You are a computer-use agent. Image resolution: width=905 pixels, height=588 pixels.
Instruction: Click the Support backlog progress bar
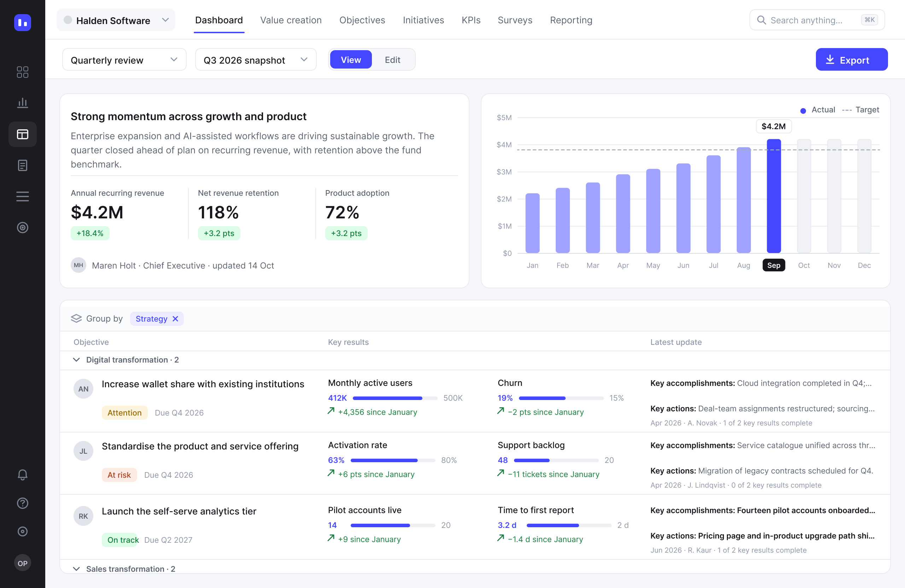click(556, 460)
